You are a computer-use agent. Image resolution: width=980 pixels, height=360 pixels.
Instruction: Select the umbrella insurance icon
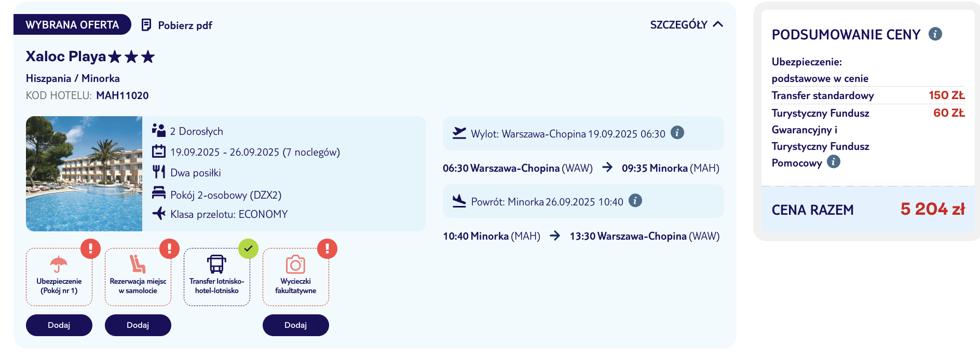[59, 264]
